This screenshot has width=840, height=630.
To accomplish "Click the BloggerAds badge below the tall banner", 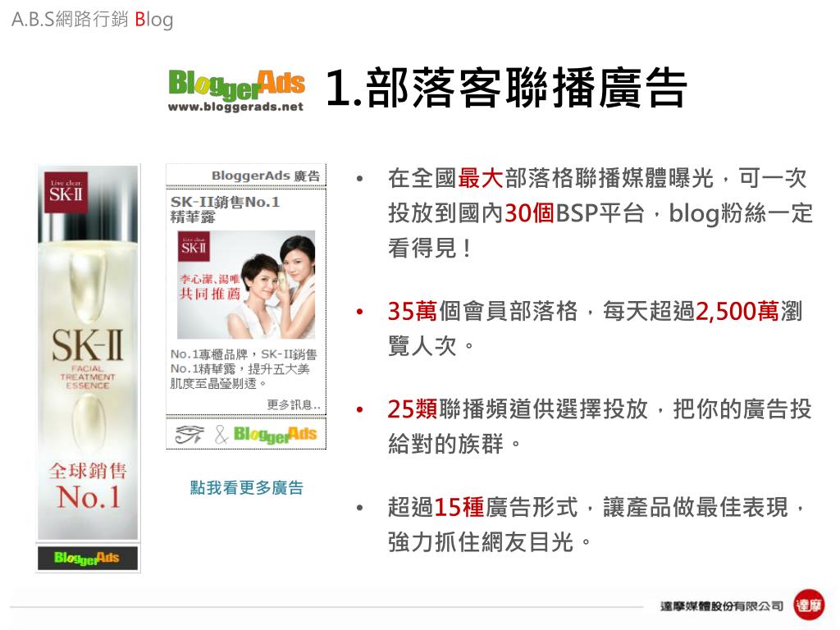I will click(87, 558).
